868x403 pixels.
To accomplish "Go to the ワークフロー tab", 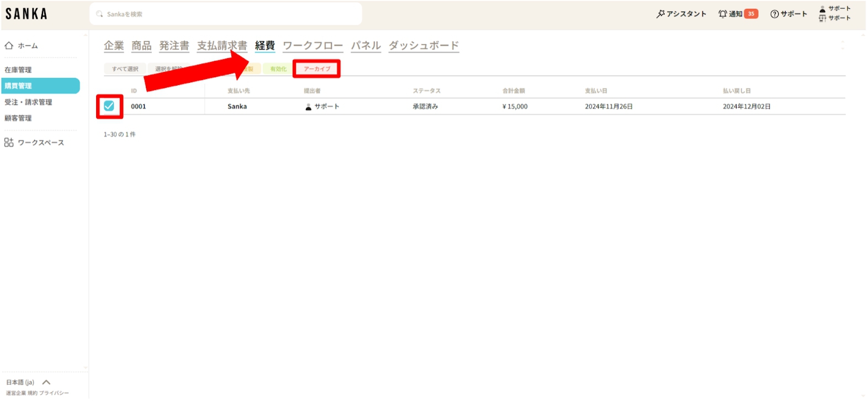I will 313,46.
